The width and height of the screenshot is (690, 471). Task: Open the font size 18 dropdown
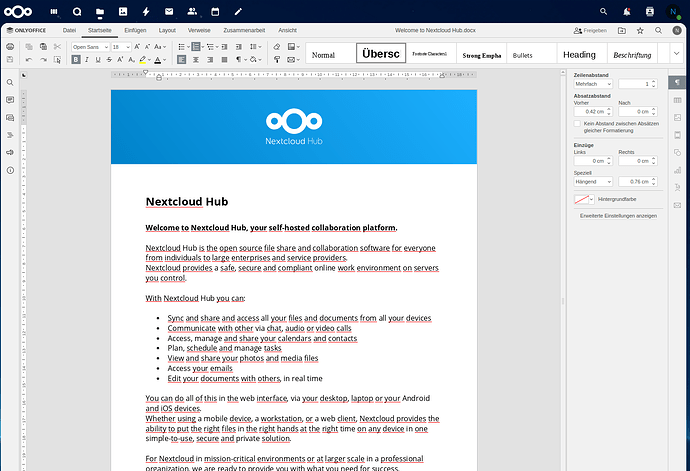(128, 47)
